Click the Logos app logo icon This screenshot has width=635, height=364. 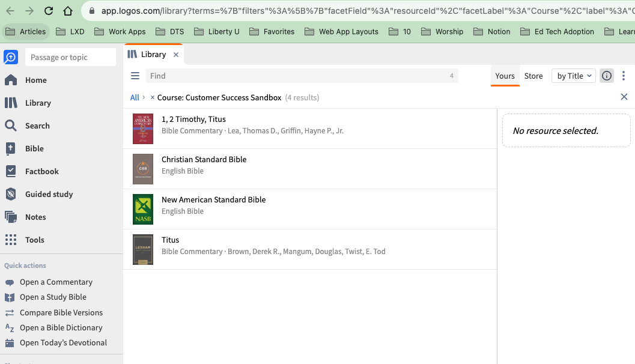(x=11, y=57)
